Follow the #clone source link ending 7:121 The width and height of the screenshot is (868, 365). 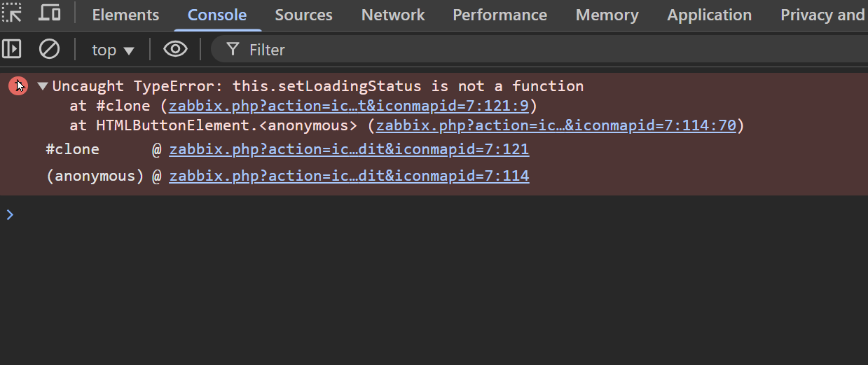[349, 149]
